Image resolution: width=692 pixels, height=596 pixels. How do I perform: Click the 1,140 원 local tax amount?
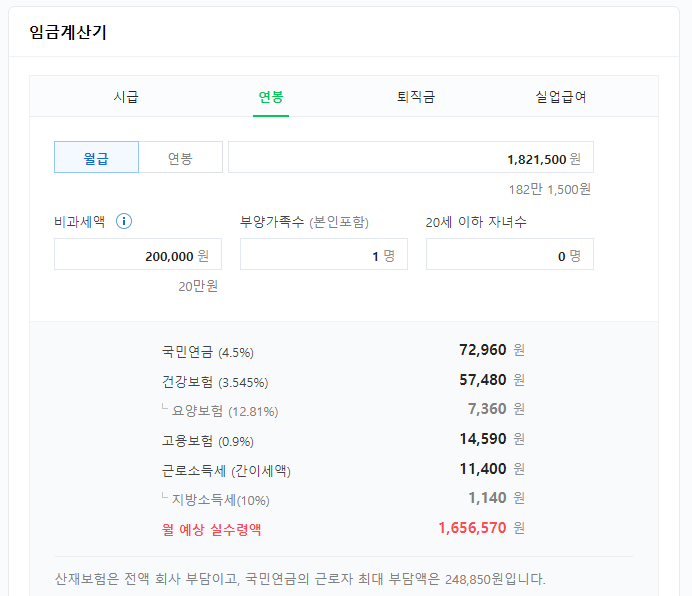[x=496, y=498]
